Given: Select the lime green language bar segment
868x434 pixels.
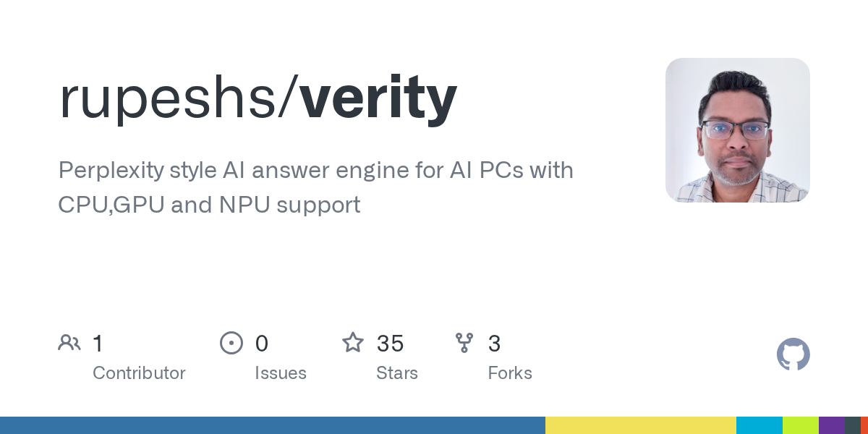Looking at the screenshot, I should pyautogui.click(x=800, y=425).
